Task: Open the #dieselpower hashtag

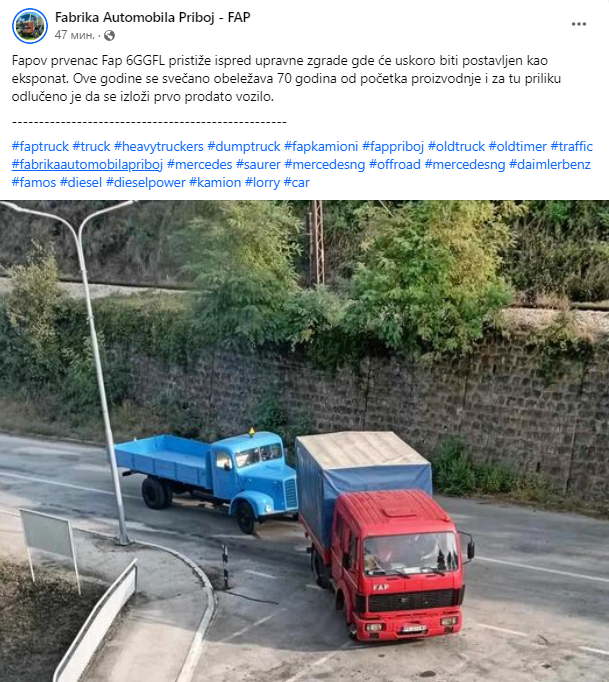Action: click(x=146, y=182)
